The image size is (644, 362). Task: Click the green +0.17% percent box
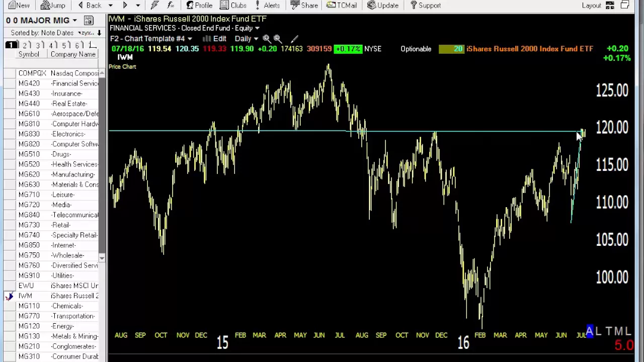[x=348, y=49]
